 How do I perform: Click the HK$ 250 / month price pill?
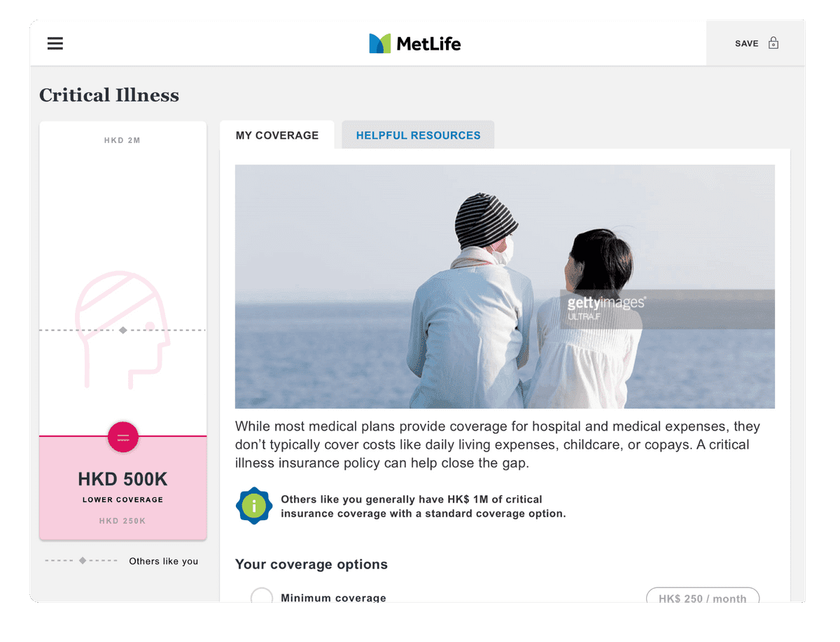702,596
